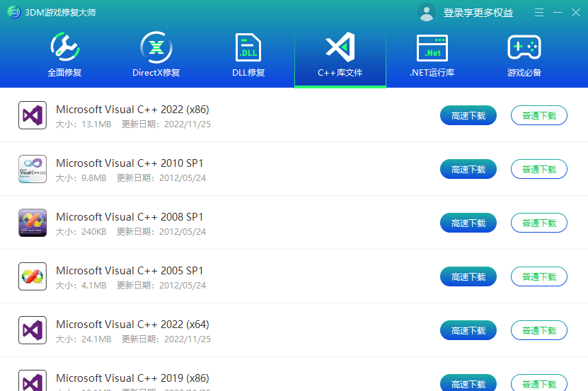588x391 pixels.
Task: Switch to the DirectX修复 tab
Action: 156,55
